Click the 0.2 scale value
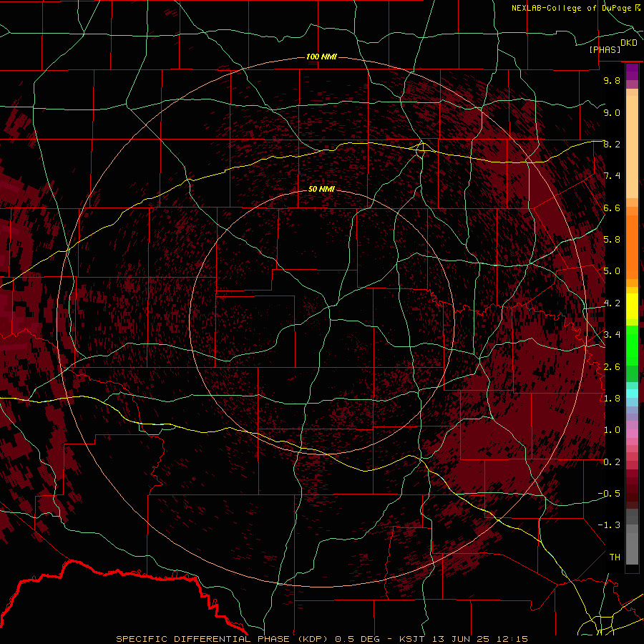The width and height of the screenshot is (644, 644). [x=612, y=462]
